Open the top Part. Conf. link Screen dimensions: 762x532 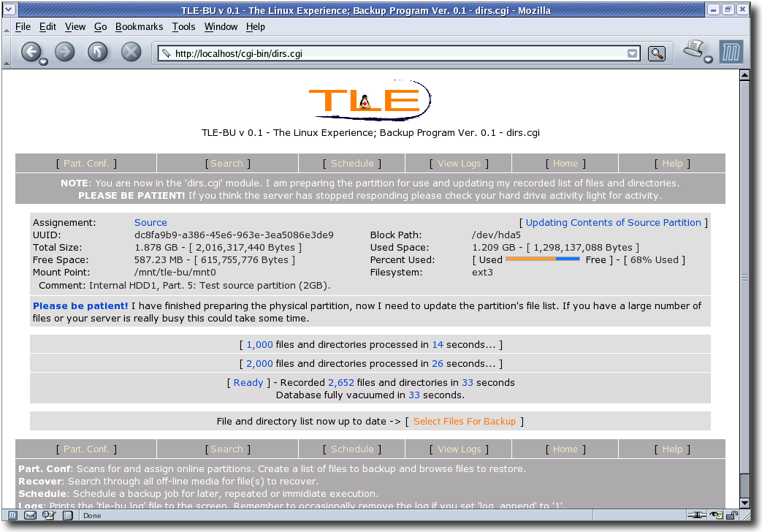coord(86,164)
